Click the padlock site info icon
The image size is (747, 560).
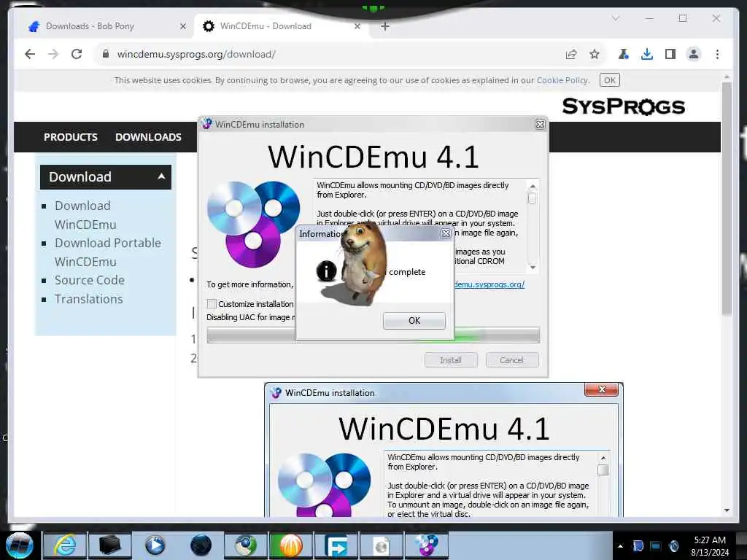(106, 54)
